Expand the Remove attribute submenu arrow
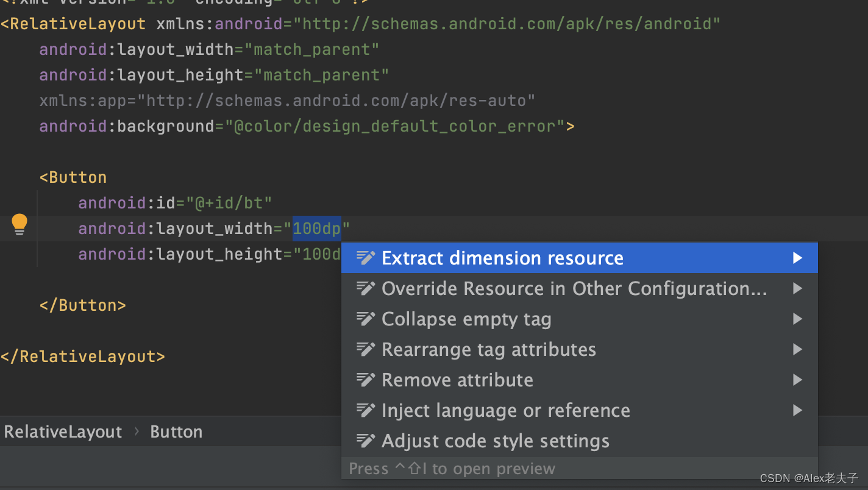868x490 pixels. pyautogui.click(x=798, y=380)
